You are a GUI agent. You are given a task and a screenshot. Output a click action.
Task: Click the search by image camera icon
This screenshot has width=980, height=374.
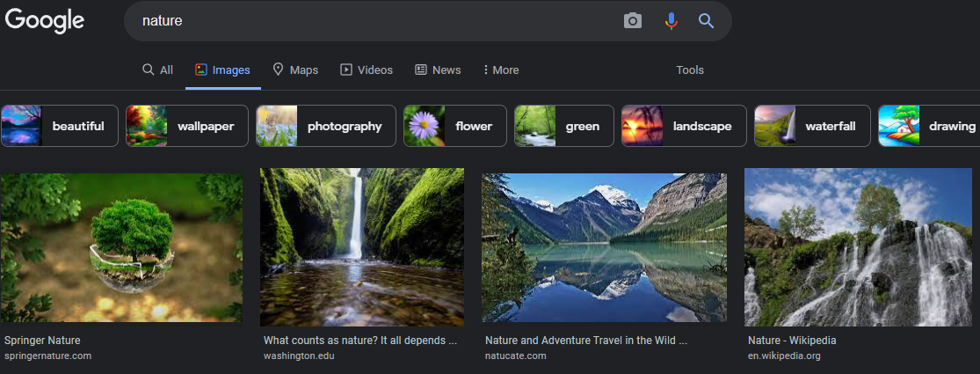pos(633,20)
